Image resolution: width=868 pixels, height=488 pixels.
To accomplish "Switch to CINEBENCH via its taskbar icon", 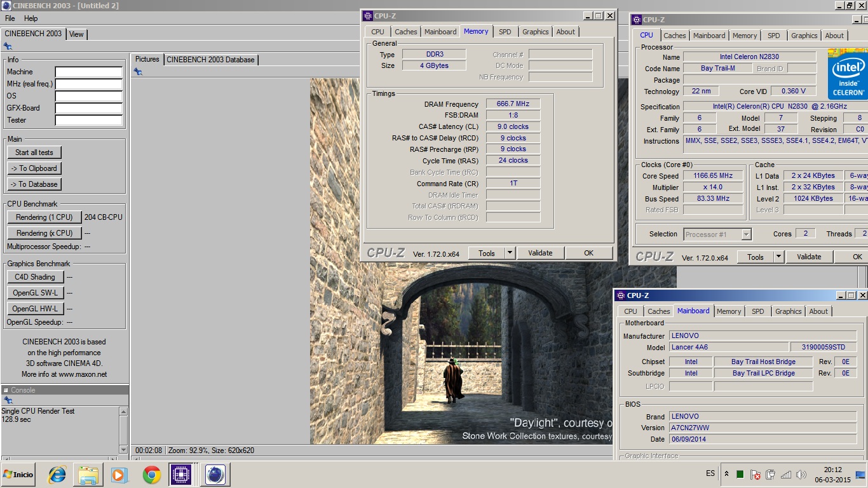I will click(215, 475).
